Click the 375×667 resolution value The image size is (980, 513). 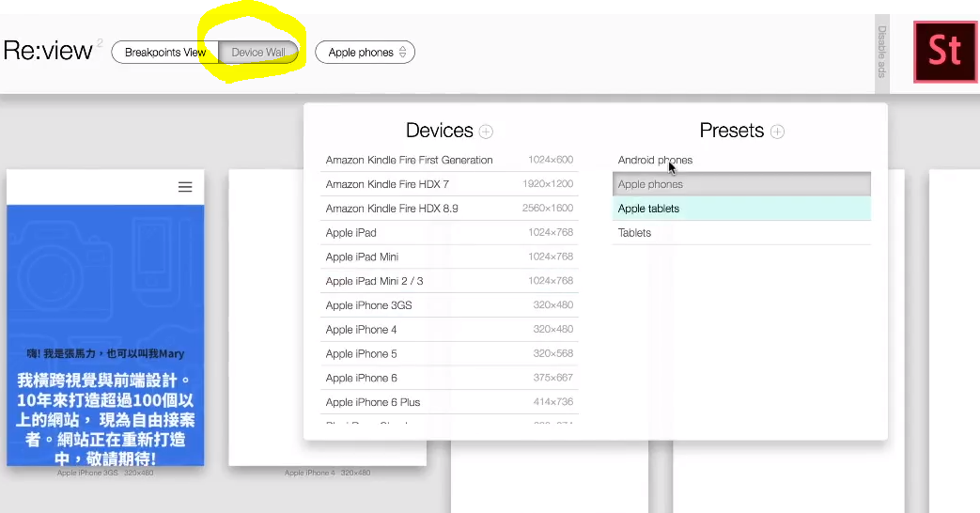pos(553,378)
